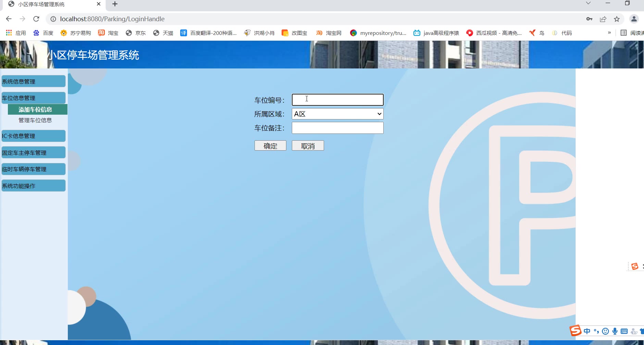Expand 固定车主停车管理 sidebar menu
The image size is (644, 345).
(33, 152)
